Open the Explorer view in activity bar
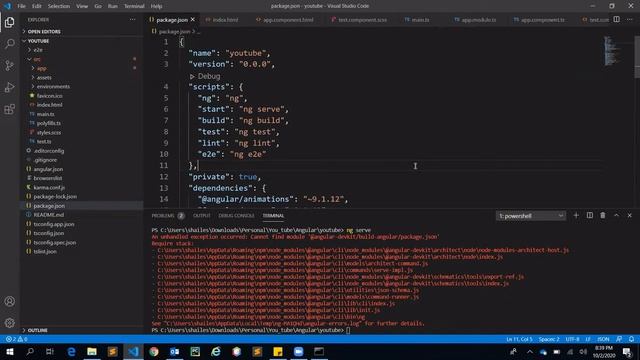This screenshot has width=640, height=360. pos(9,22)
